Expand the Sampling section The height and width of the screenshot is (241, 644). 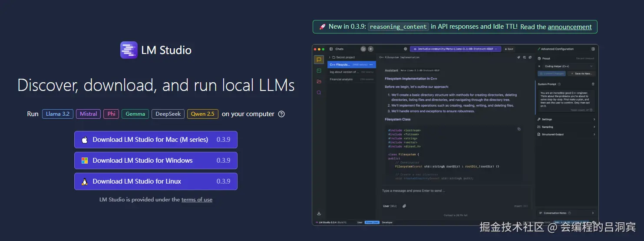pyautogui.click(x=566, y=127)
